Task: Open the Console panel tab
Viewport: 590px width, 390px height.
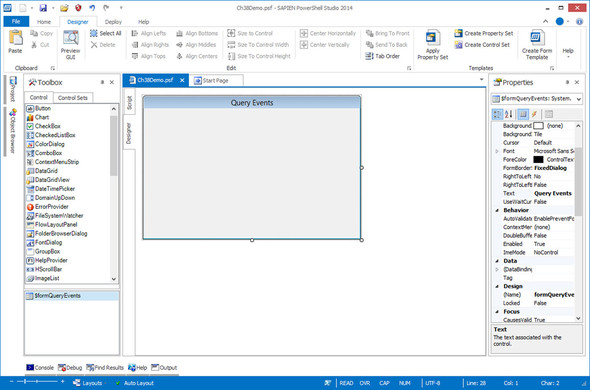Action: click(x=40, y=367)
